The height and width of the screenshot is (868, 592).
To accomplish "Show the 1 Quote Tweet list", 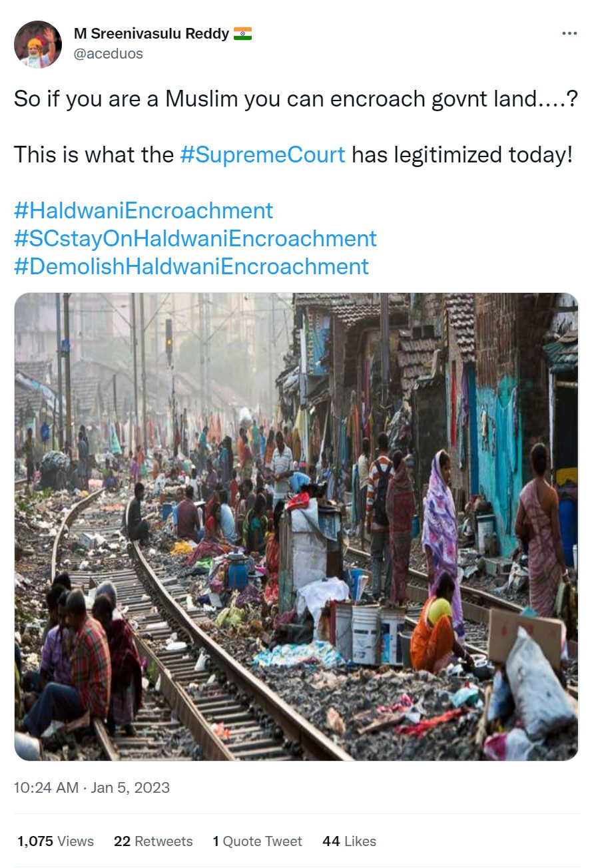I will click(x=257, y=841).
